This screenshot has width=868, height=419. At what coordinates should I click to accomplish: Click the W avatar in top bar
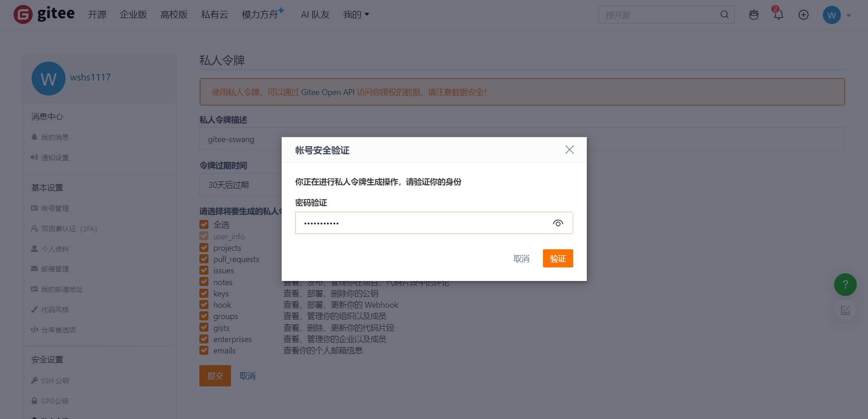pyautogui.click(x=831, y=15)
